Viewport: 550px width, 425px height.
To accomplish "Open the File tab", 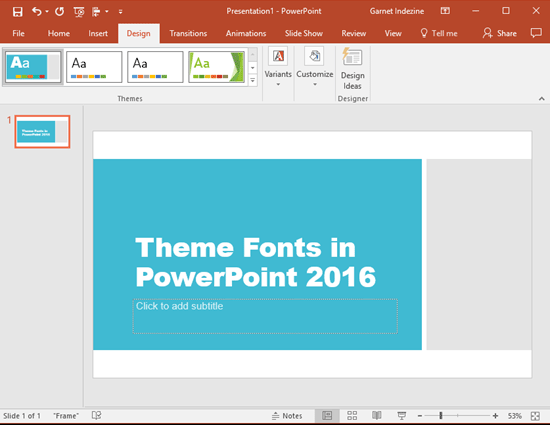I will click(x=18, y=33).
